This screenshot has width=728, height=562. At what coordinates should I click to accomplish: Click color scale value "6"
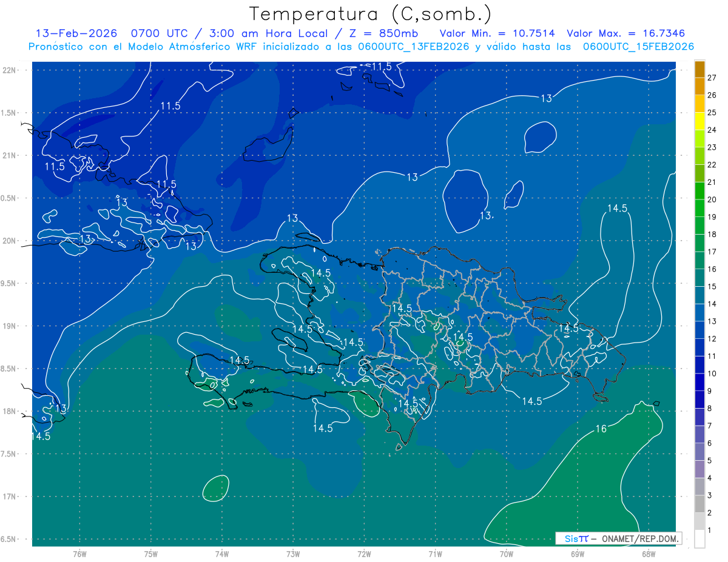click(710, 443)
